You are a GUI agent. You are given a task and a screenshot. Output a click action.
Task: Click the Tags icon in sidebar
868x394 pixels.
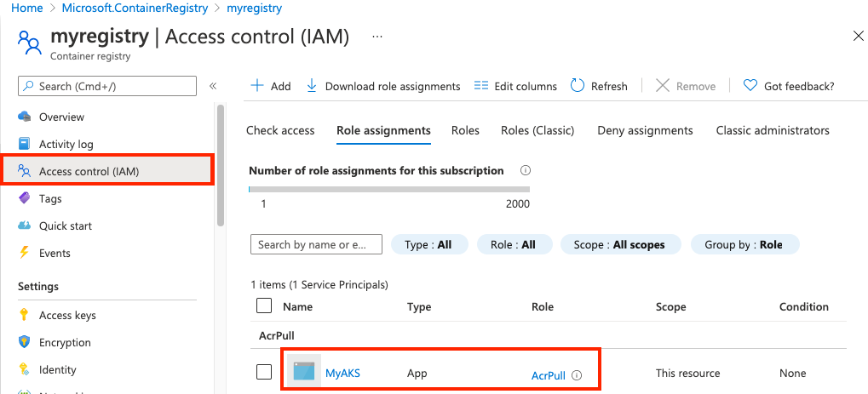tap(25, 198)
